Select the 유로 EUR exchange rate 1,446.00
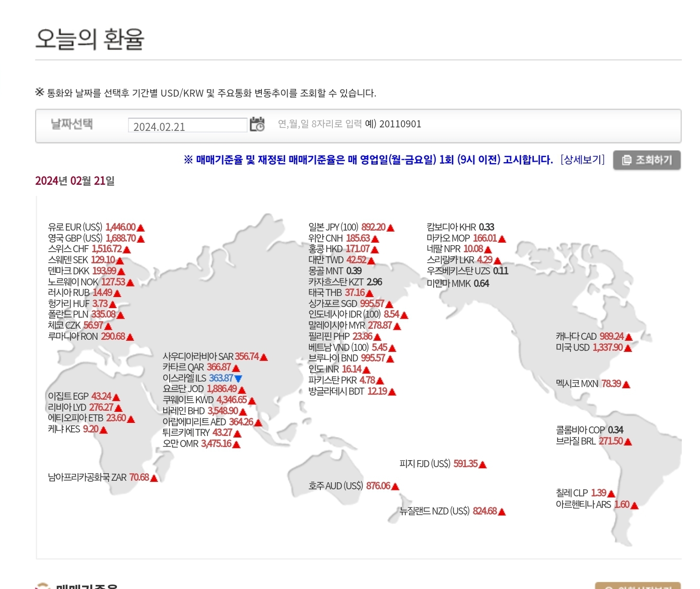Screen dimensions: 700x589 (x=120, y=228)
